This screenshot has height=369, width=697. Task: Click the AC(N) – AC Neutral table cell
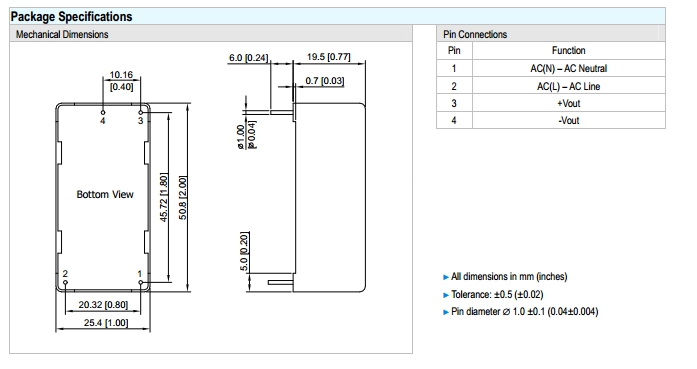(569, 68)
